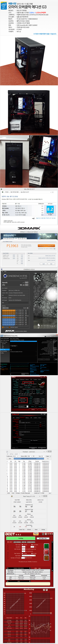Open System Information in Intel Extreme Tuning Utility
58x644 pixels.
5,339
